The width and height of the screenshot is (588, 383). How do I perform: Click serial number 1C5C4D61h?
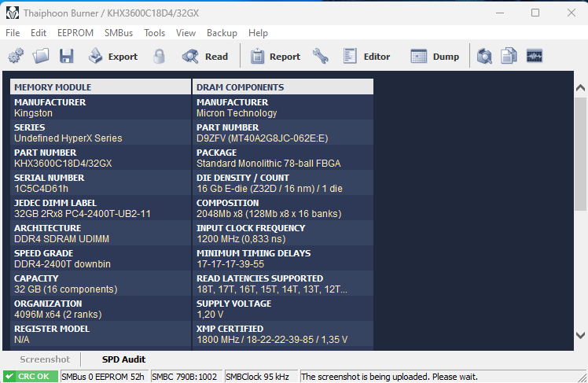point(41,188)
